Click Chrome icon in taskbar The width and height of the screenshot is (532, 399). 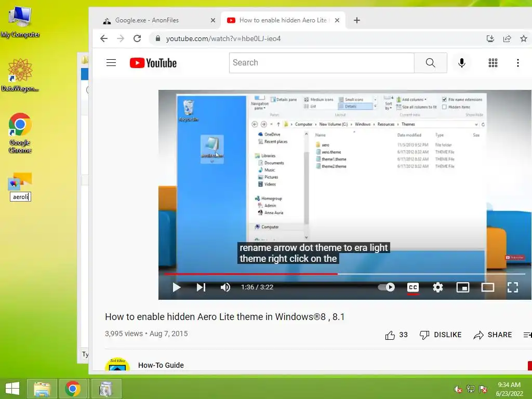(x=73, y=389)
